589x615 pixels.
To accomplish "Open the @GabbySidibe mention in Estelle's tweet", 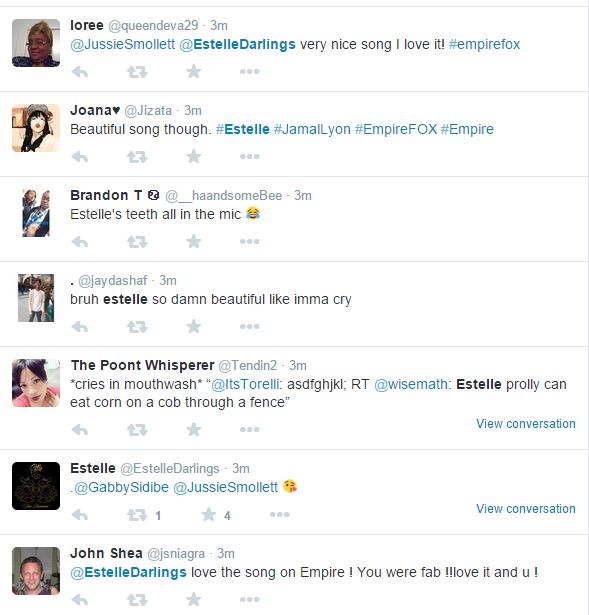I will 121,488.
